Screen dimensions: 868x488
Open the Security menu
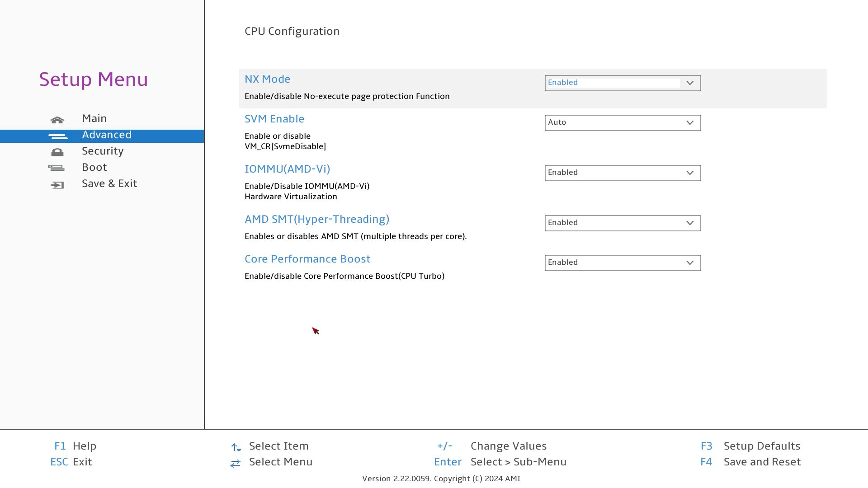pyautogui.click(x=103, y=151)
